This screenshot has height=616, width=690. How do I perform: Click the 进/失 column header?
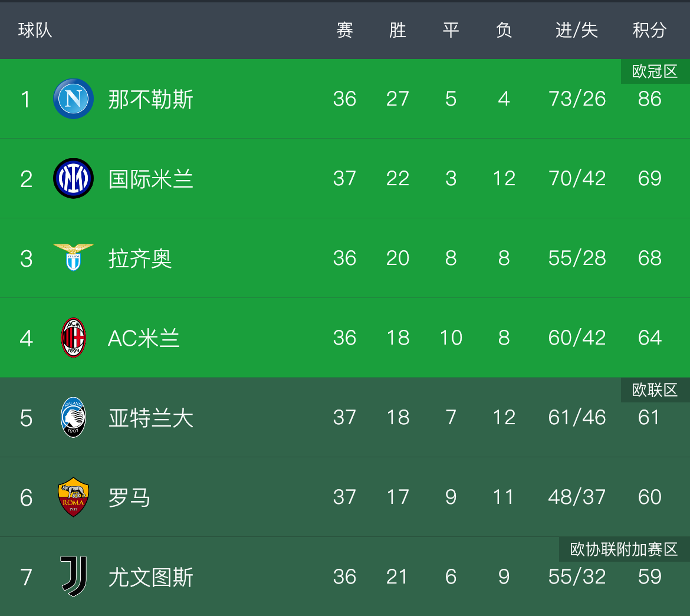[577, 30]
